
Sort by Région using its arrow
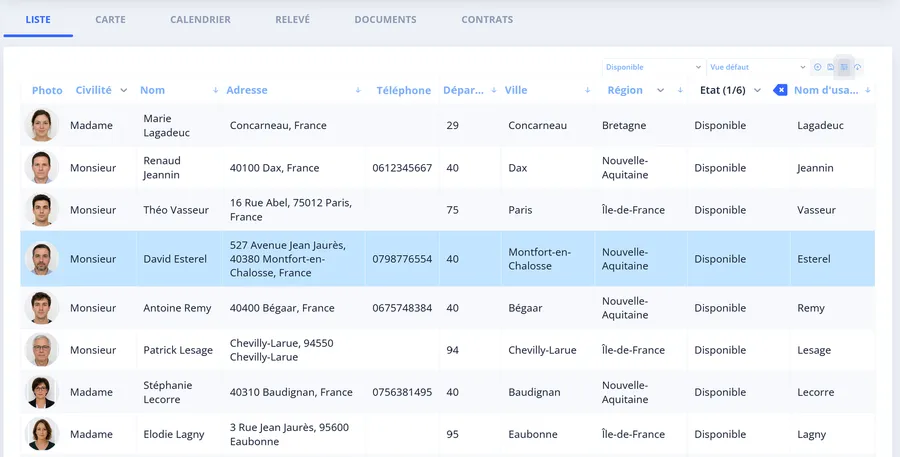point(680,90)
